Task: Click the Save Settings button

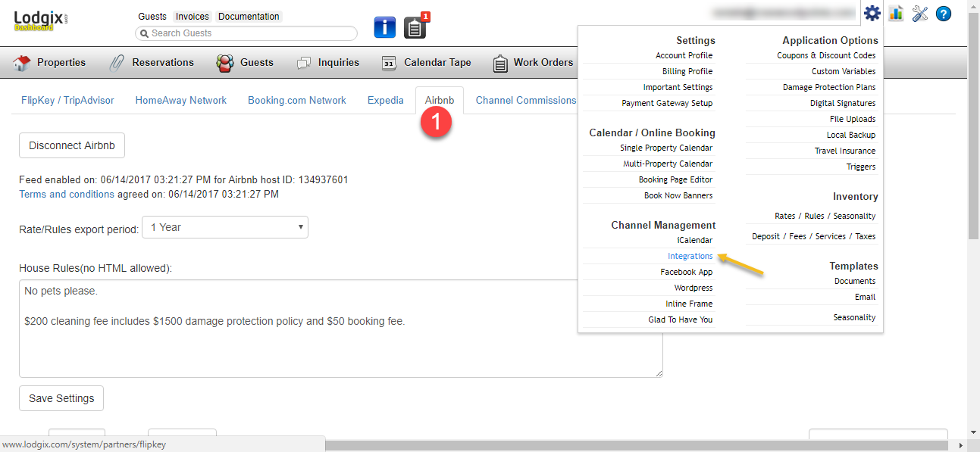Action: [x=61, y=398]
